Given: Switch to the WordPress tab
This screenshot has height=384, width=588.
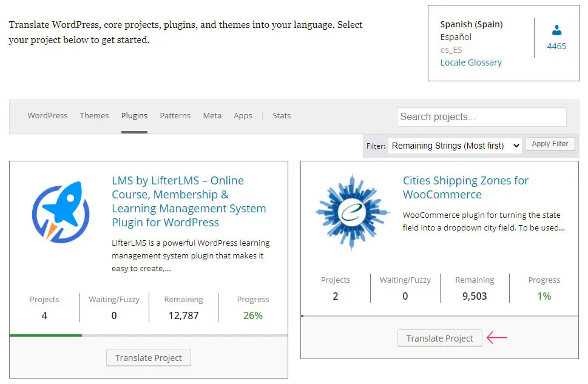Looking at the screenshot, I should point(47,115).
